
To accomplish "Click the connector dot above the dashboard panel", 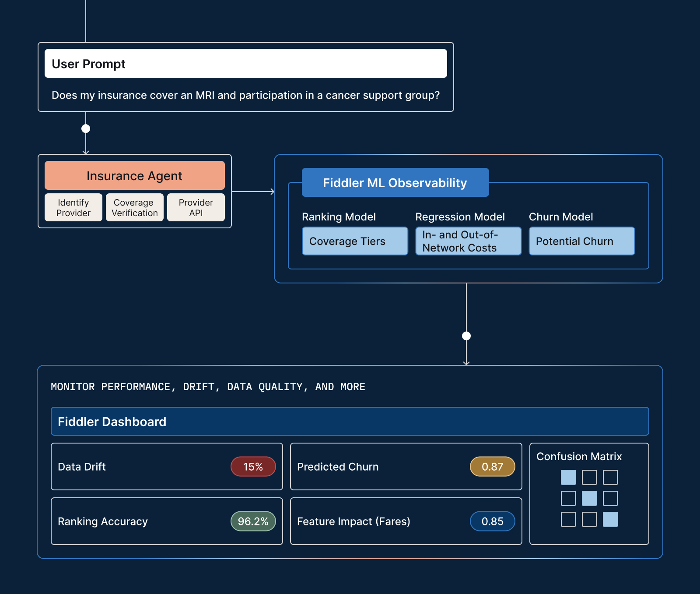I will point(466,336).
